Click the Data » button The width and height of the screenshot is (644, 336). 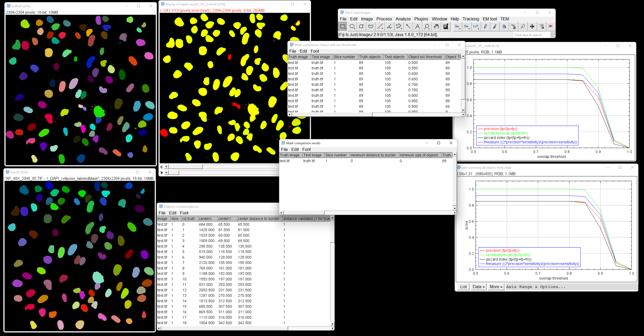pos(478,287)
